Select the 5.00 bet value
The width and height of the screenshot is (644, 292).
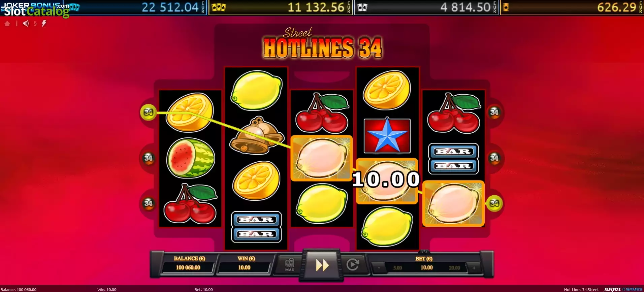tap(397, 268)
